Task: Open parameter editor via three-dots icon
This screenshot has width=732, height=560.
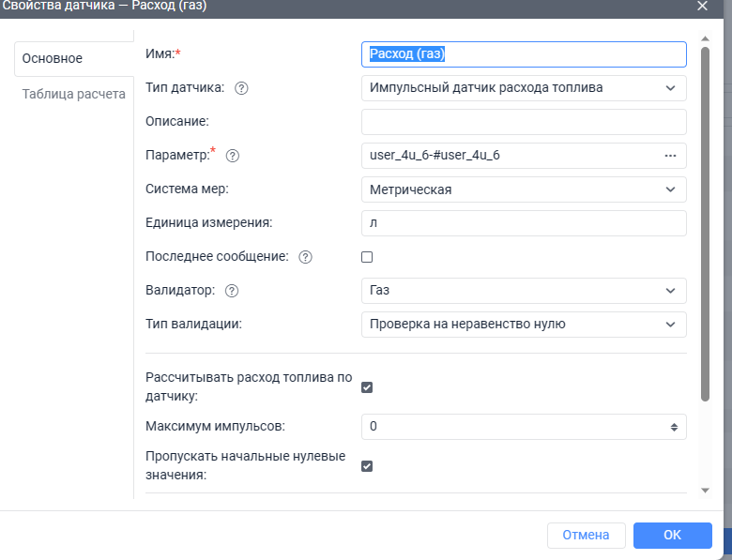Action: click(x=670, y=156)
